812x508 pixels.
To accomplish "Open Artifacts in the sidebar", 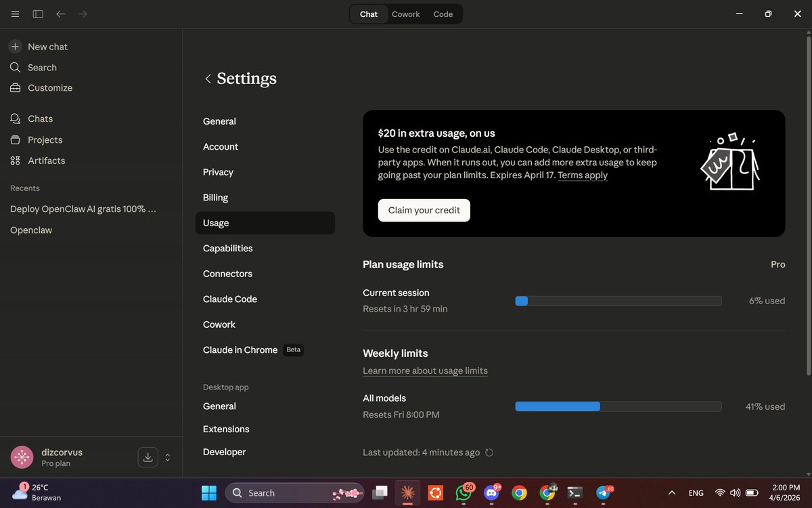I will tap(38, 161).
